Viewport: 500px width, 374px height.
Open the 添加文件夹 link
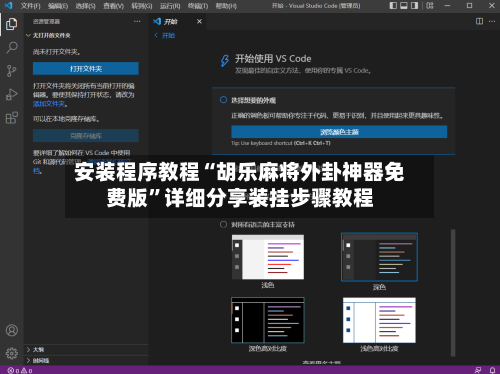50,104
